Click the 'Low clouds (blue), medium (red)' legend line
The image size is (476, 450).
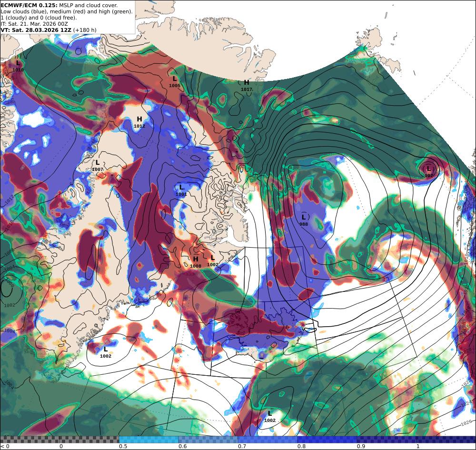point(67,11)
